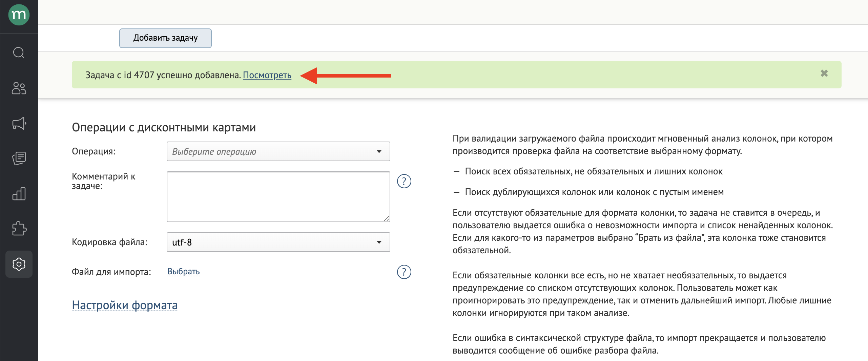Click the "Добавить задачу" button
This screenshot has height=361, width=868.
point(165,38)
